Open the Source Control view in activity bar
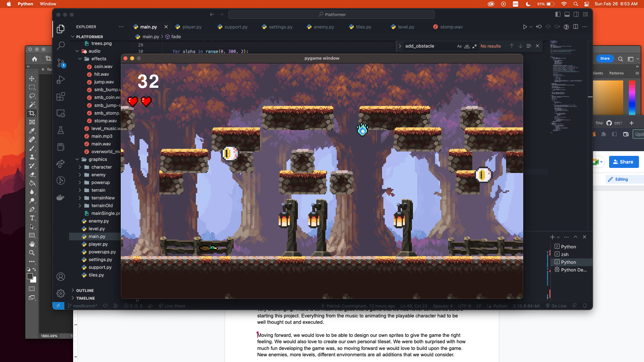The image size is (644, 362). pos(61,63)
